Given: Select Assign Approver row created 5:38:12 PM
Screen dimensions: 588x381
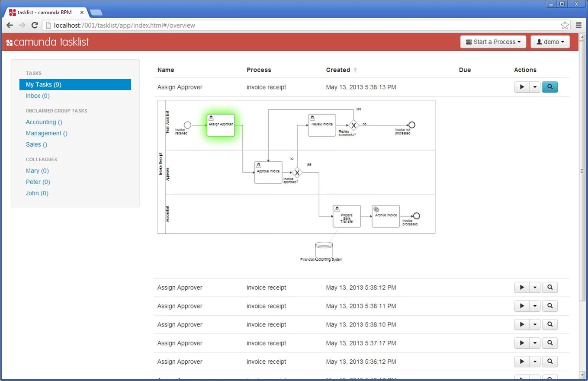Looking at the screenshot, I should (362, 288).
